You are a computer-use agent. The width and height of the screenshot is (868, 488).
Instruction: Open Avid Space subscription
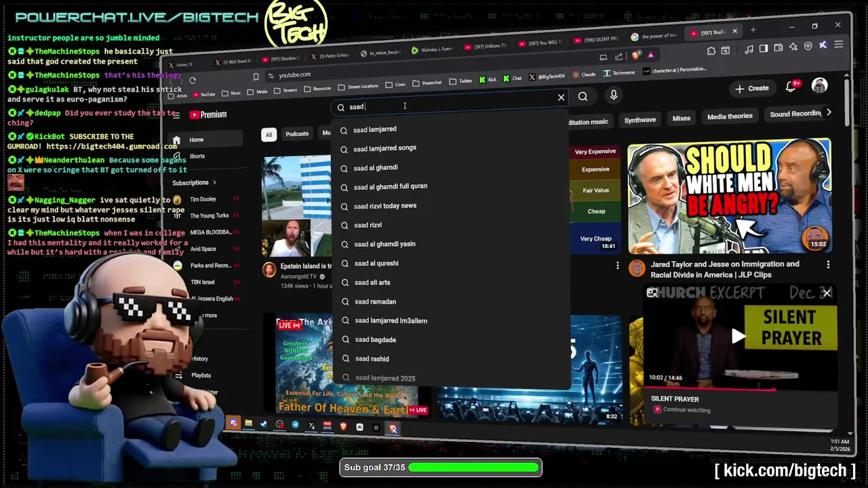(x=203, y=249)
